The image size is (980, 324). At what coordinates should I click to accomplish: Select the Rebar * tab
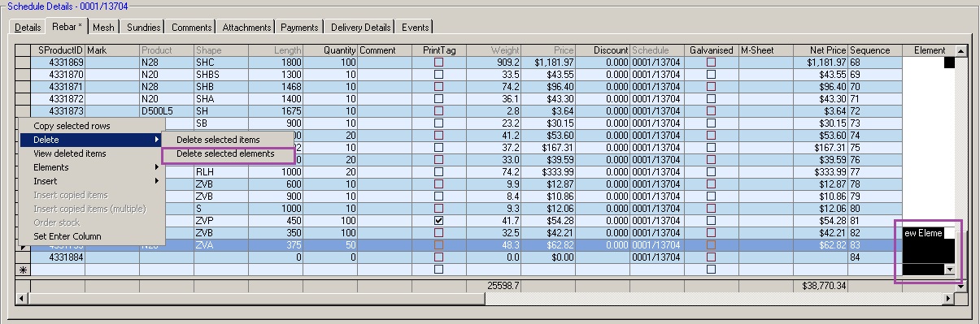66,26
